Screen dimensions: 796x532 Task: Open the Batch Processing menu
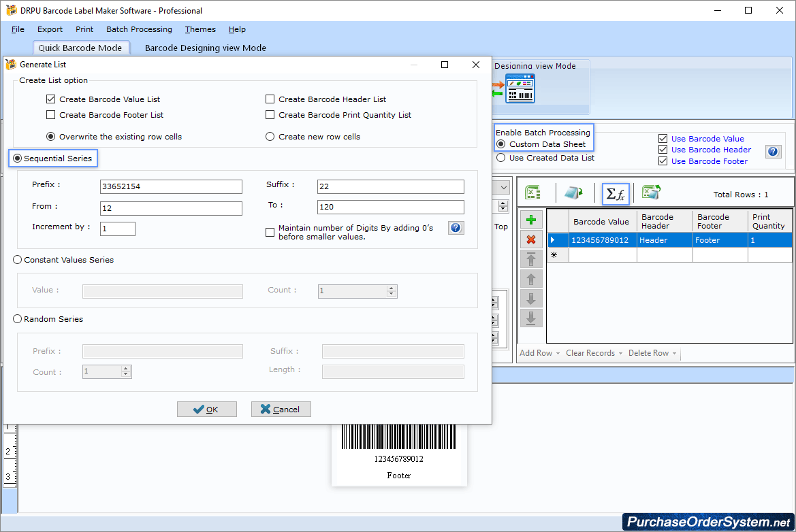[x=139, y=29]
